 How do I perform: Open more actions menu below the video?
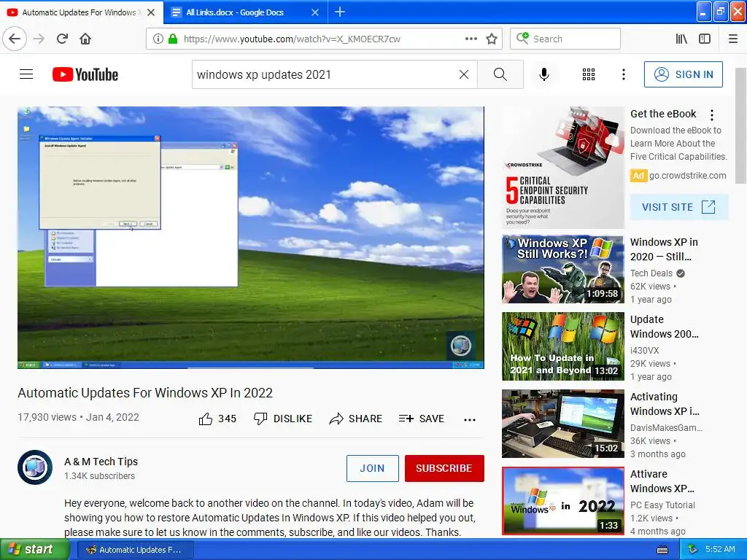(x=470, y=419)
